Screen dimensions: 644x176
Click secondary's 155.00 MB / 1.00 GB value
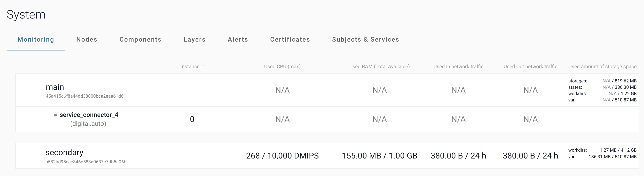[x=379, y=156]
